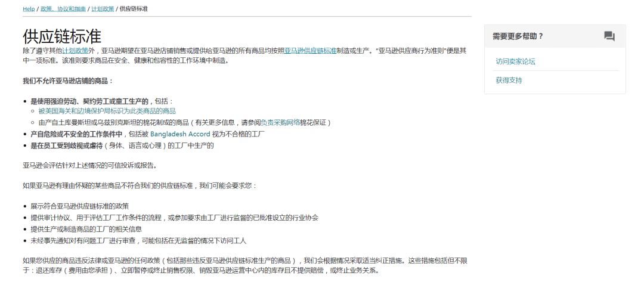The image size is (644, 288).
Task: Click paragraph starting 如果亚马逊有理由怀疑
Action: [140, 185]
